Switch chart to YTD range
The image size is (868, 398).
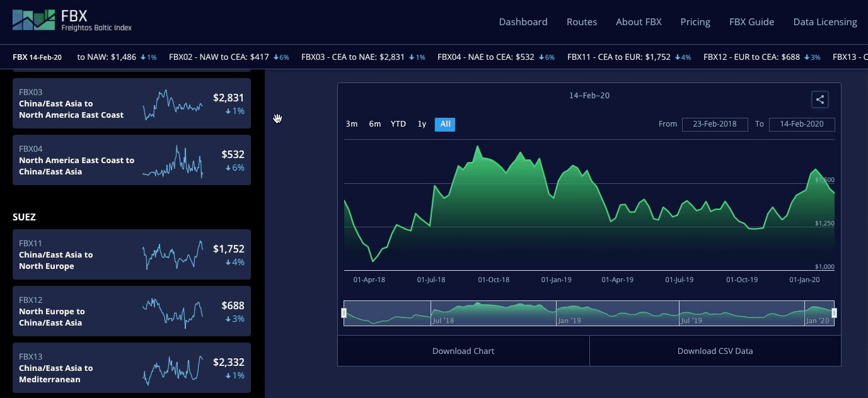[x=398, y=124]
